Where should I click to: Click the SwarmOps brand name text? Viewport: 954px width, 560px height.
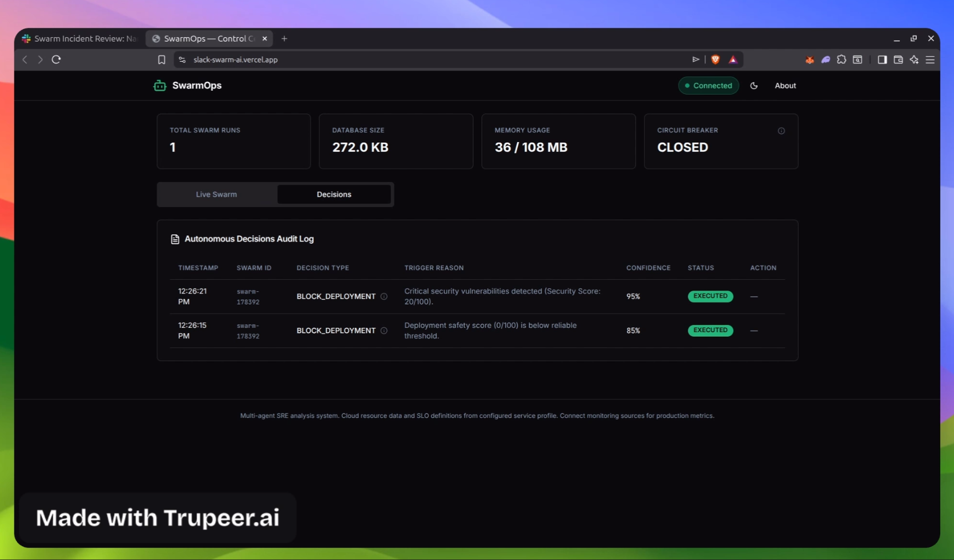[x=197, y=86]
